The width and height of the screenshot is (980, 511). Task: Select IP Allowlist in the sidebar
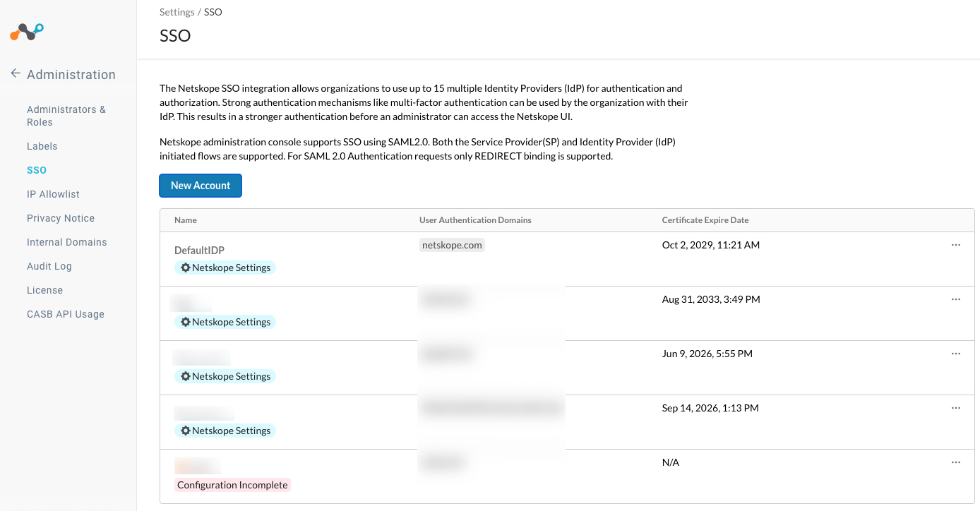(x=54, y=194)
